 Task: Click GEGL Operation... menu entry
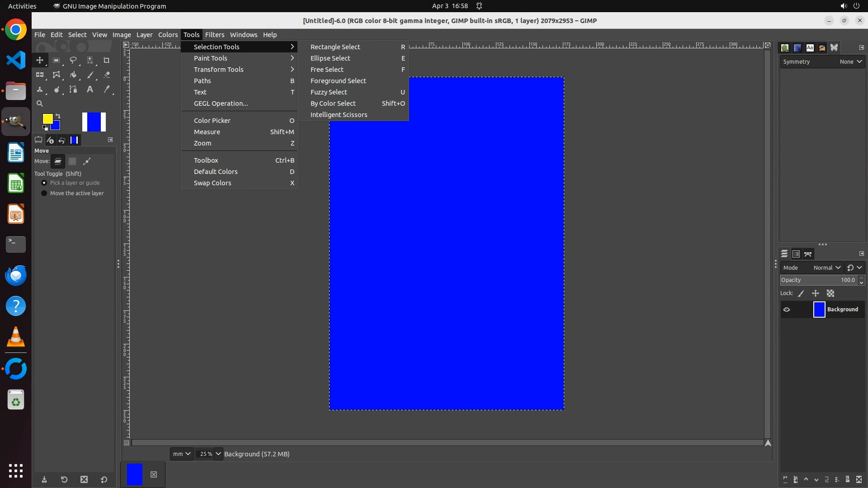(x=221, y=103)
